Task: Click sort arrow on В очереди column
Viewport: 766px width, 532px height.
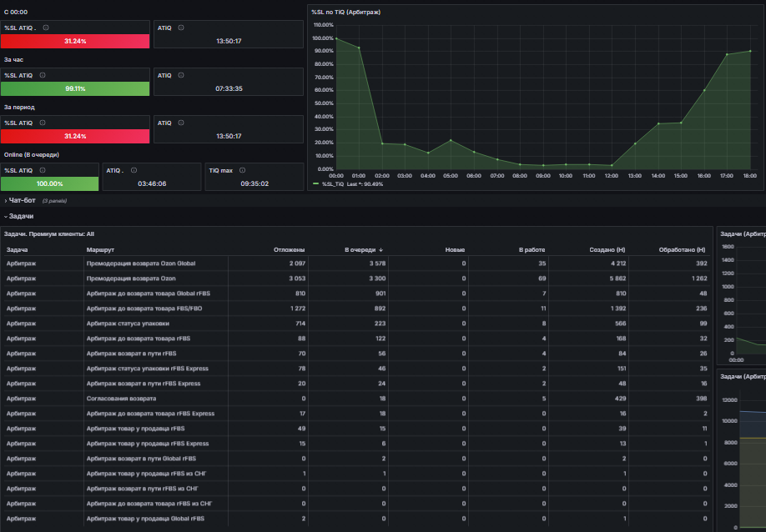Action: pos(381,250)
